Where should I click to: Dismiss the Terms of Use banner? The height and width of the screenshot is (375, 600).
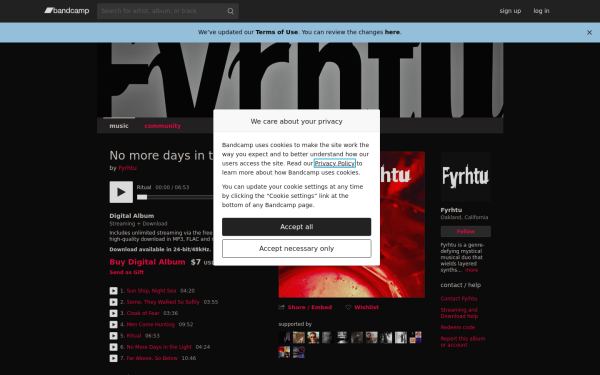pos(589,33)
